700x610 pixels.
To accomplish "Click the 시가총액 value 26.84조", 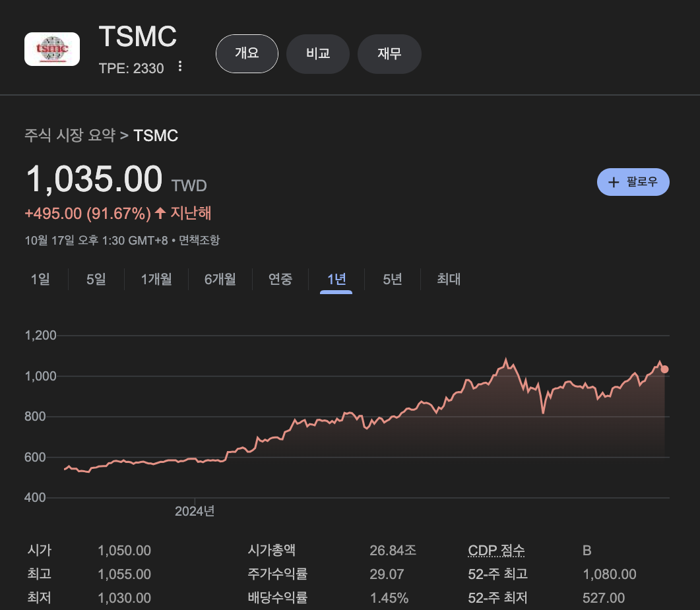I will point(393,550).
